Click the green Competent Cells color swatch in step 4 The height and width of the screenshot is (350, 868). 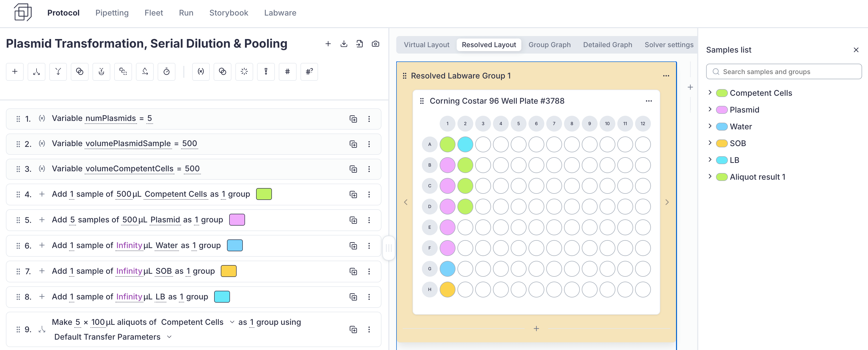[264, 194]
